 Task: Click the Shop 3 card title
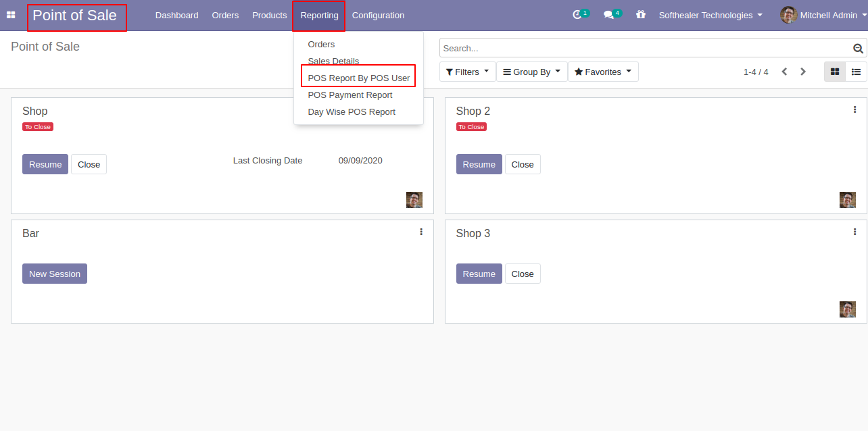click(473, 233)
